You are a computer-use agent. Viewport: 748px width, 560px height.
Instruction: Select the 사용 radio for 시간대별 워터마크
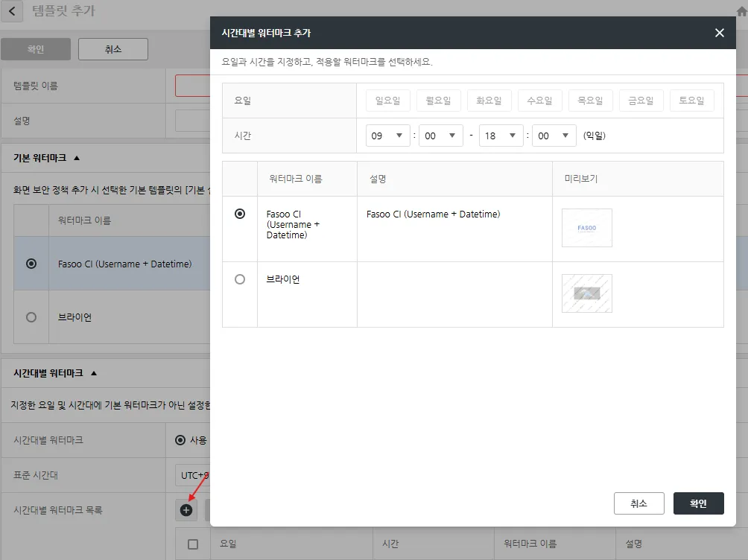pos(180,440)
